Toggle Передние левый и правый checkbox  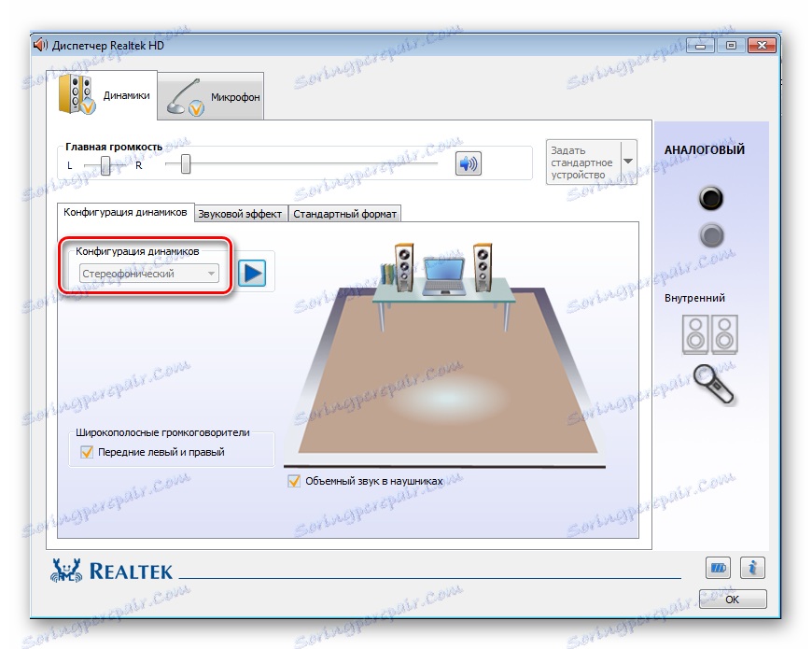tap(87, 452)
